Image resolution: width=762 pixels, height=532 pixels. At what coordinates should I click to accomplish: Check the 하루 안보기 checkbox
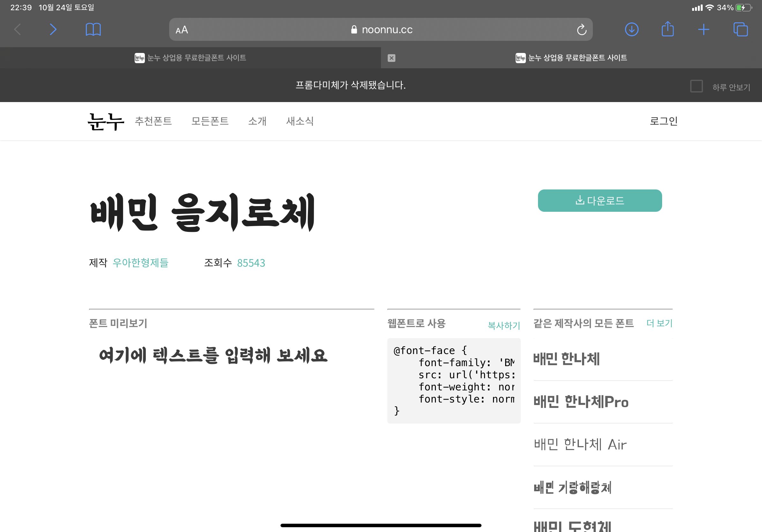pyautogui.click(x=696, y=86)
